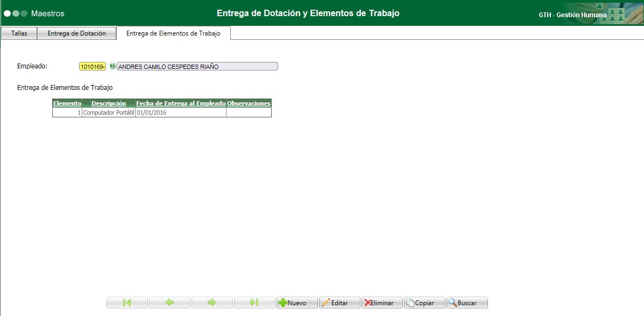This screenshot has height=316, width=644.
Task: Switch to the Tallas tab
Action: 19,34
